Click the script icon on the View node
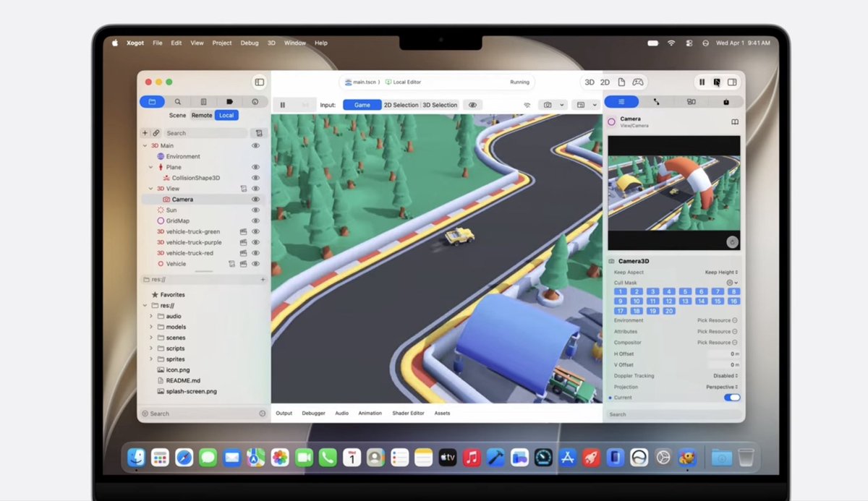The width and height of the screenshot is (868, 501). point(244,189)
